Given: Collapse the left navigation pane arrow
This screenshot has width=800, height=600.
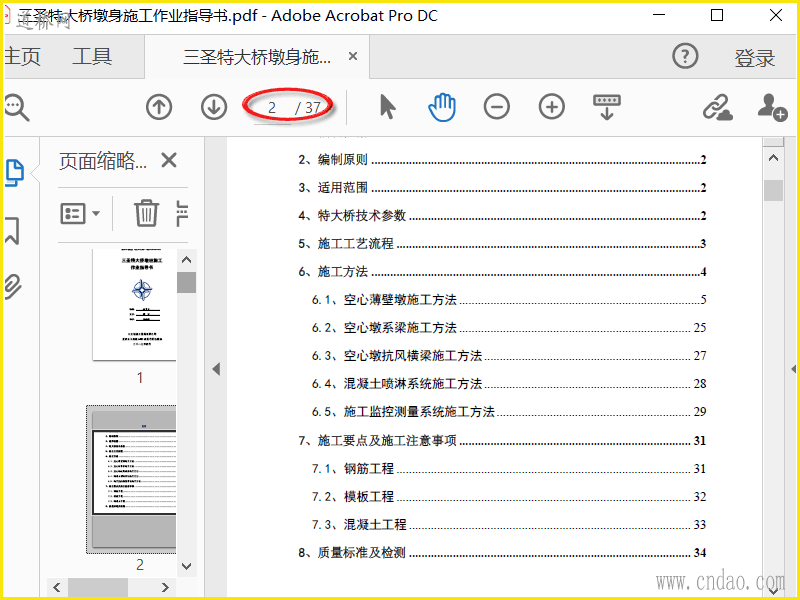Looking at the screenshot, I should pyautogui.click(x=216, y=369).
